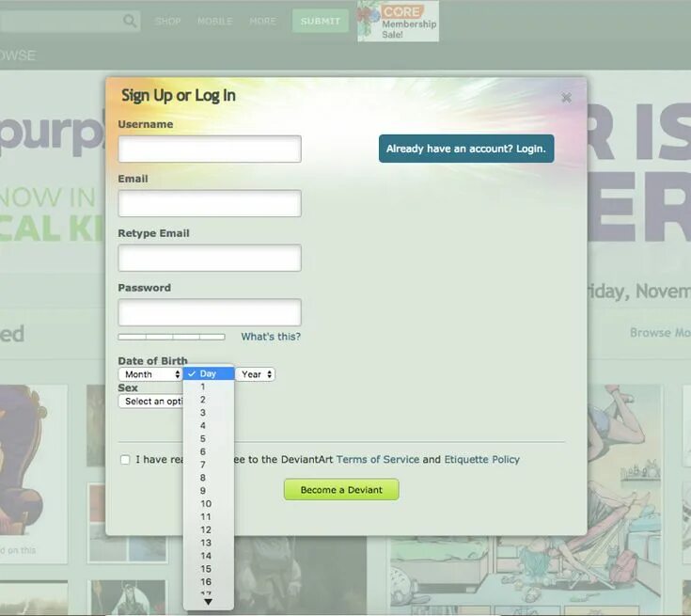Choose day 14 from the list
Viewport: 691px width, 616px height.
209,556
